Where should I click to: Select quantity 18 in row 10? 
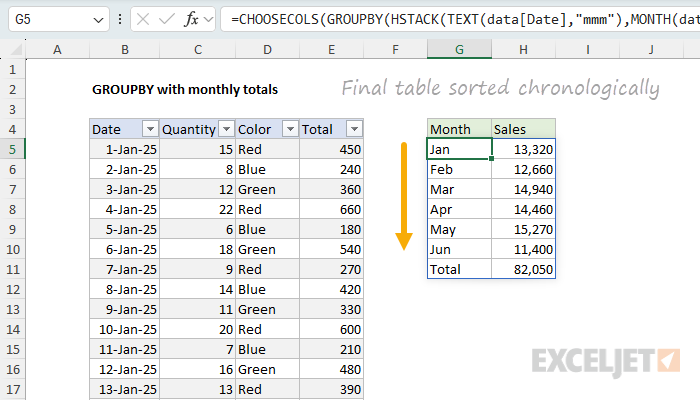[x=198, y=249]
